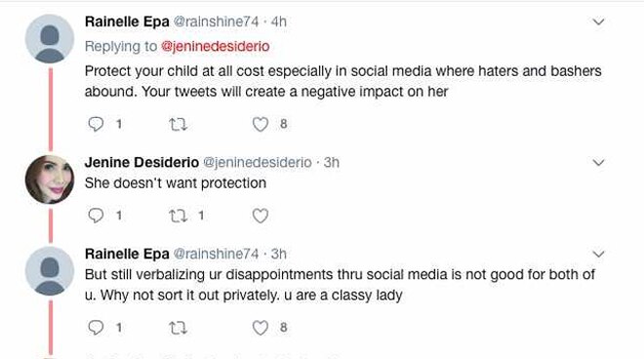
Task: Reply to 'She doesn't want protection' tweet
Action: (x=96, y=216)
